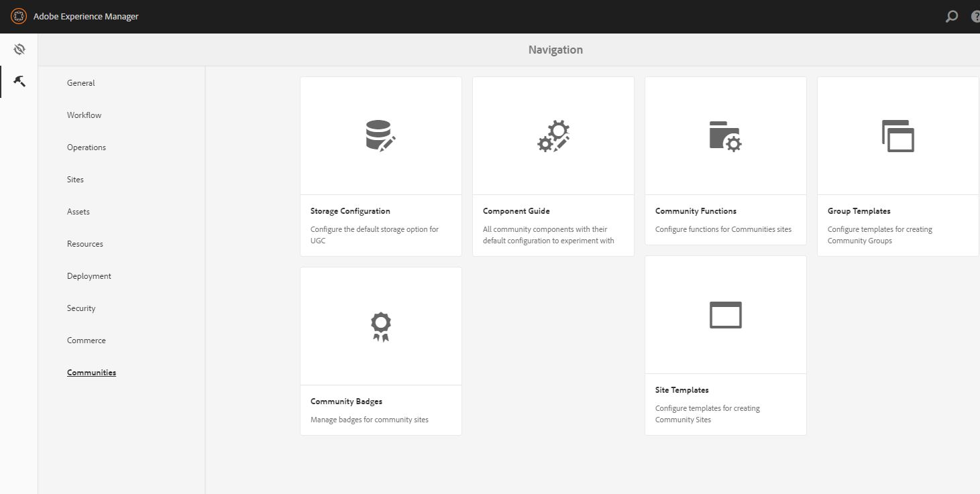Click 'All community components' description text

coord(549,235)
